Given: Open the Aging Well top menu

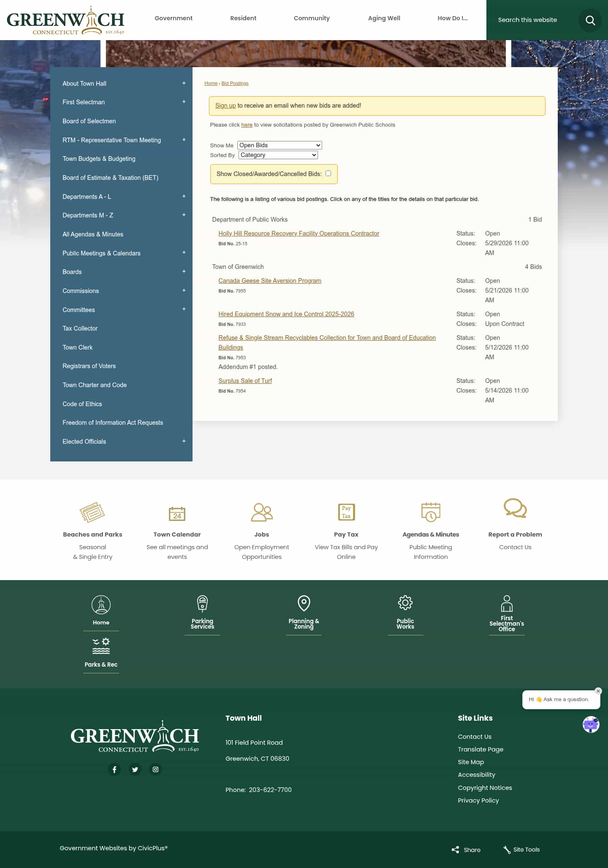Looking at the screenshot, I should click(384, 18).
